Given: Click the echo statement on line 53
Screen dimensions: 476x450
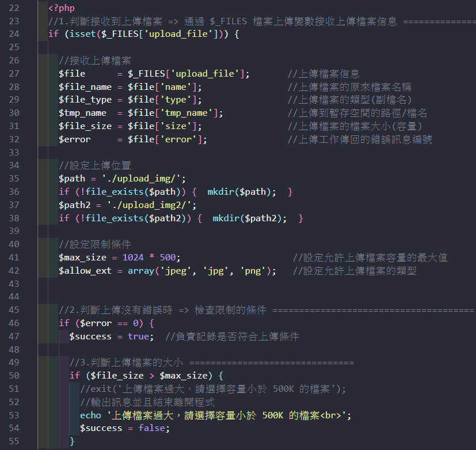Looking at the screenshot, I should coord(90,415).
